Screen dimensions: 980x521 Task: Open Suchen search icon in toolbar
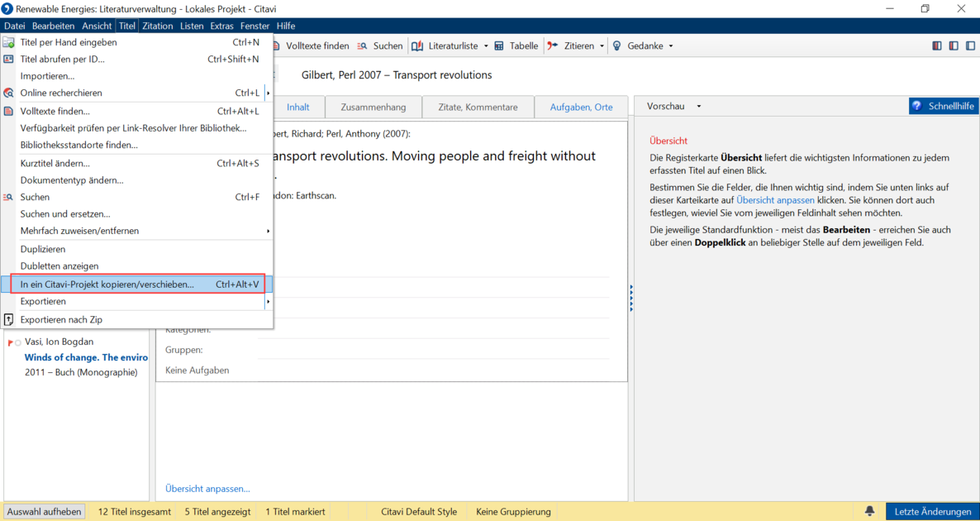coord(362,45)
